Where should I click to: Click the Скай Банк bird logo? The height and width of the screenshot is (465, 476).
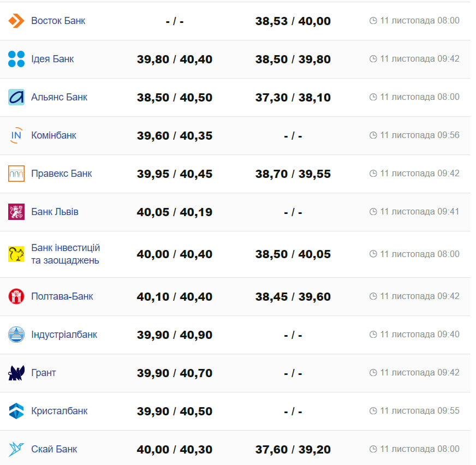(x=16, y=449)
